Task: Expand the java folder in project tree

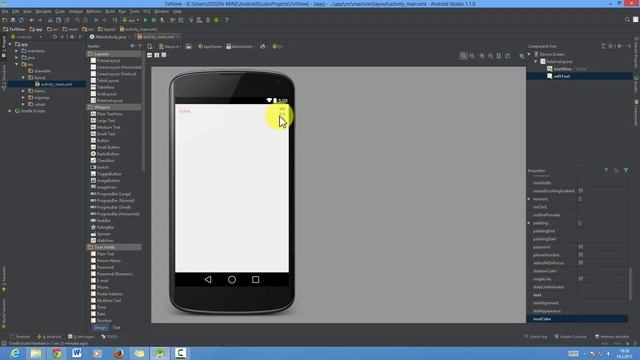Action: [x=17, y=58]
